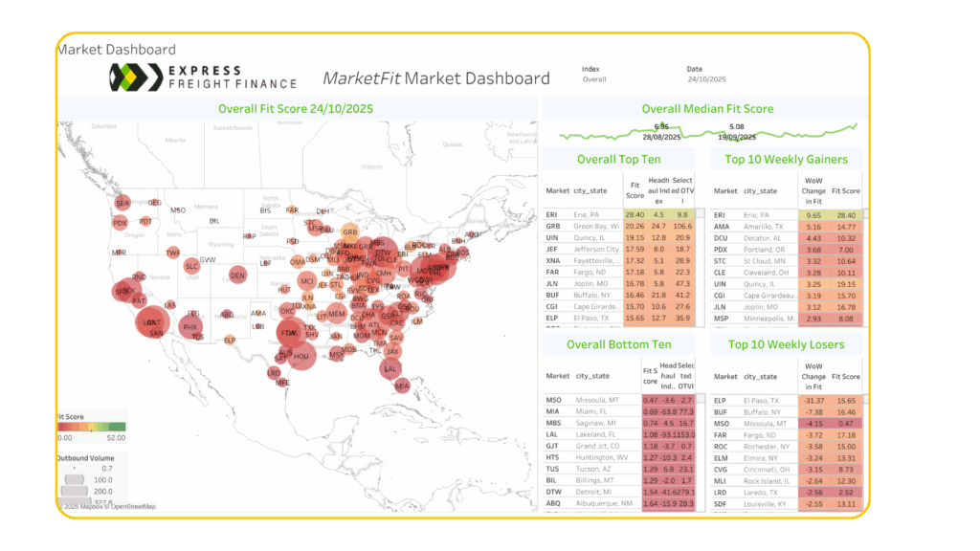Click the MEM market bubble

coord(336,314)
